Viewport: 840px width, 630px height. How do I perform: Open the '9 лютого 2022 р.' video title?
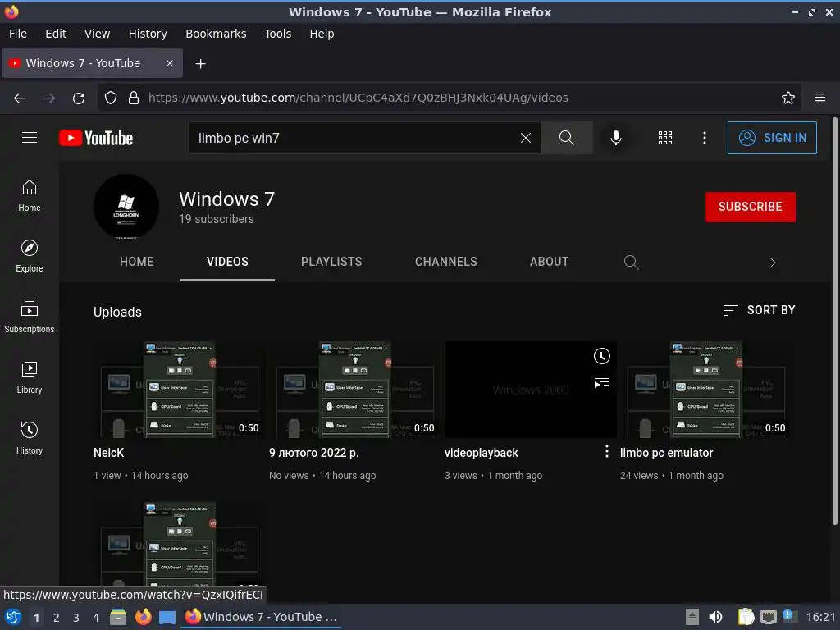(x=314, y=453)
